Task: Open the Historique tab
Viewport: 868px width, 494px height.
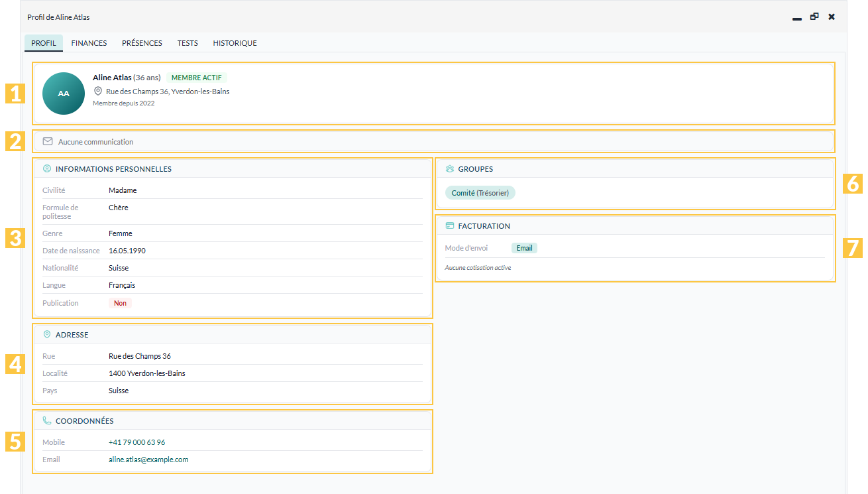Action: click(x=235, y=43)
